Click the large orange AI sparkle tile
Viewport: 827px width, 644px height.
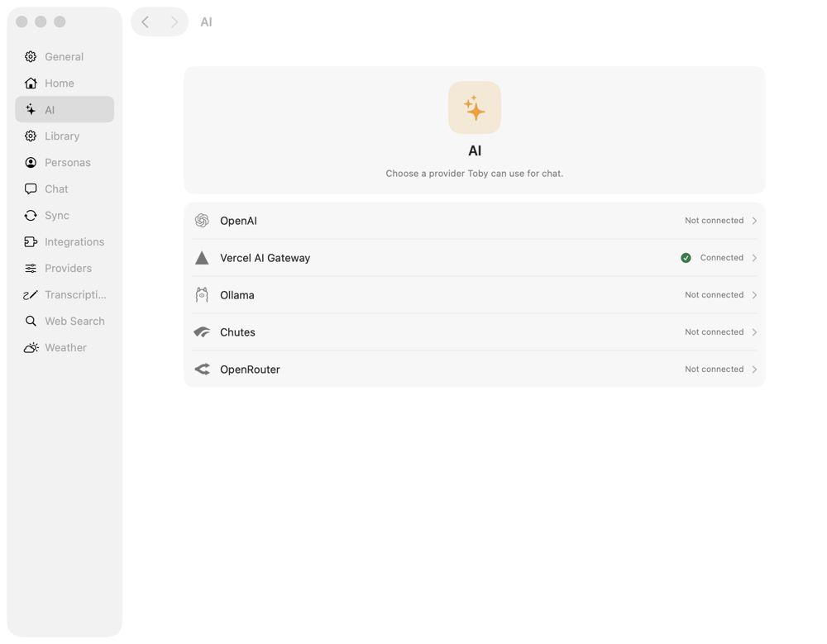click(474, 107)
